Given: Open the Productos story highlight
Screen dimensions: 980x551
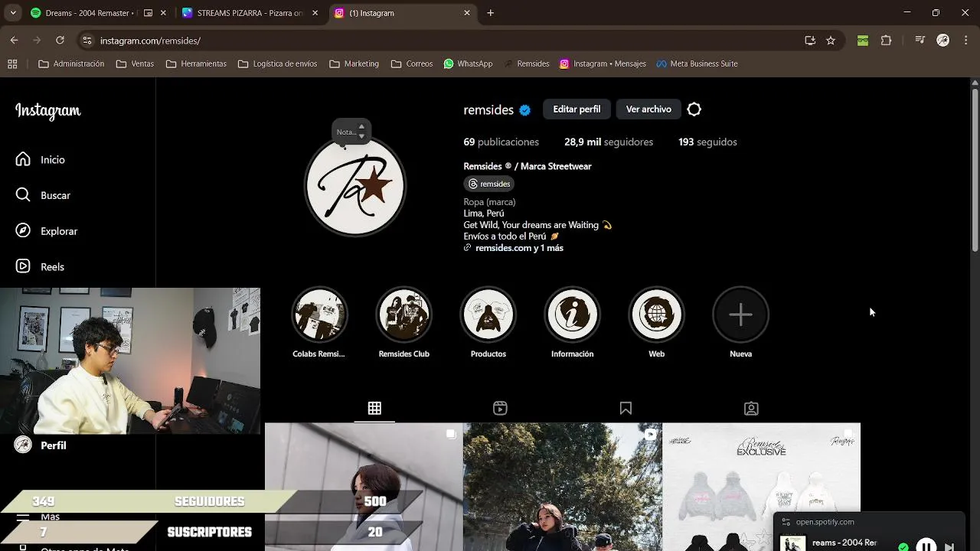Looking at the screenshot, I should pos(488,322).
